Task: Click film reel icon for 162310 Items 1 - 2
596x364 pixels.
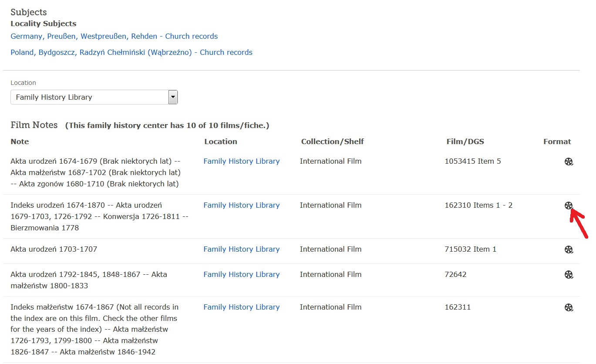Action: click(569, 206)
